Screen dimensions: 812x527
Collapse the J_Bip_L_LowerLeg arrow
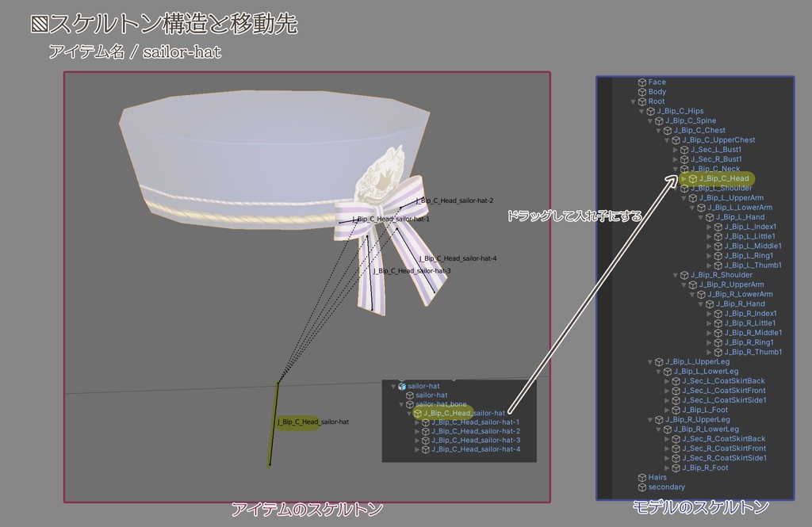click(x=659, y=372)
